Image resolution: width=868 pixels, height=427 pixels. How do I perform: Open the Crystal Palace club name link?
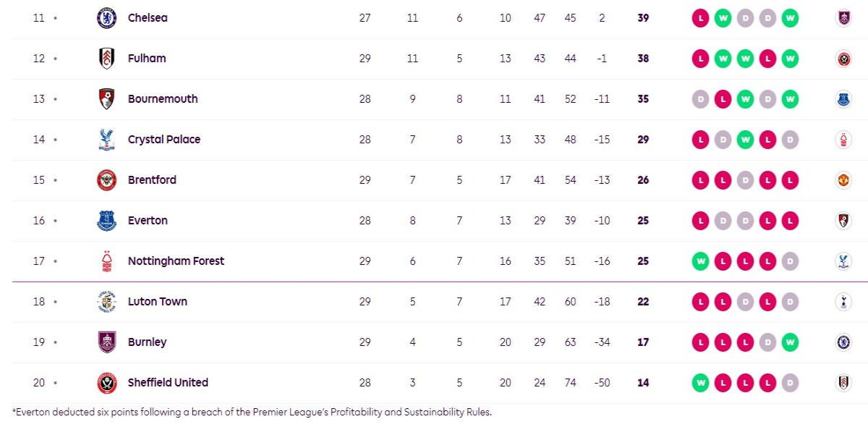coord(164,140)
